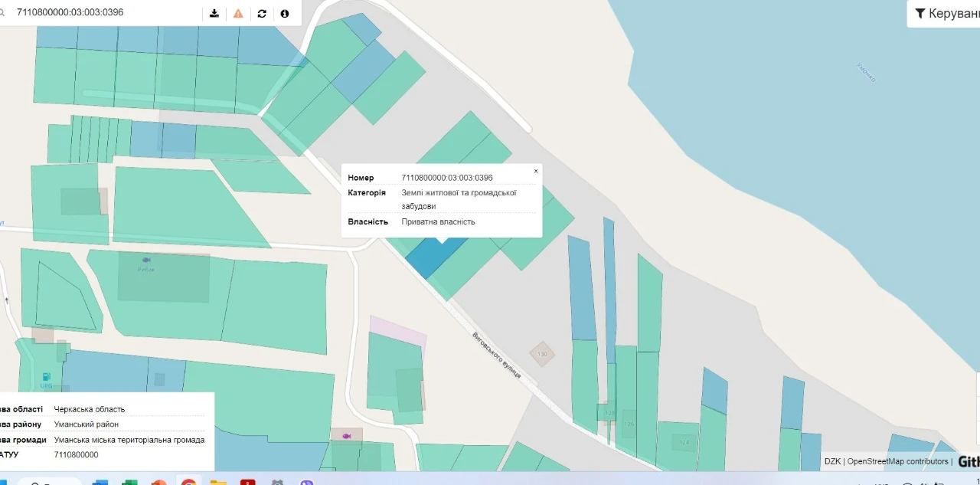This screenshot has width=980, height=485.
Task: Click Уманська міська територіальна громада value
Action: pyautogui.click(x=129, y=440)
